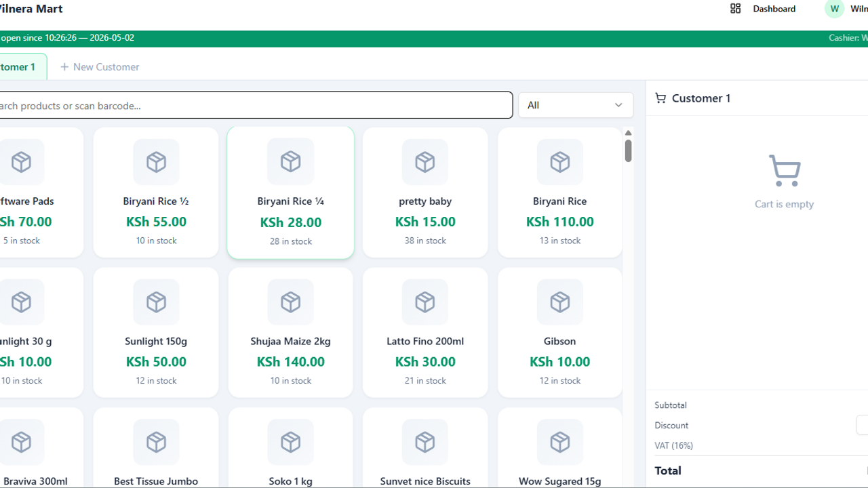Viewport: 868px width, 488px height.
Task: Click the large empty cart illustration icon
Action: [785, 171]
